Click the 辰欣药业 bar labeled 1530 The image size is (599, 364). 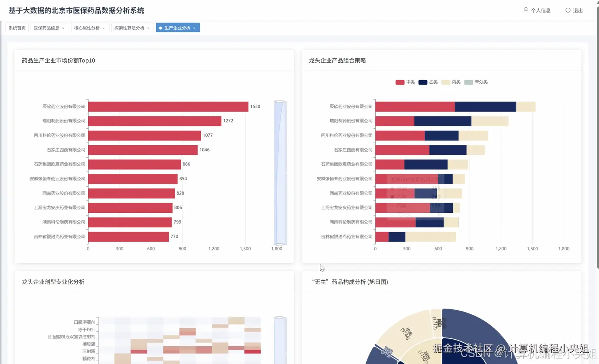click(x=168, y=106)
